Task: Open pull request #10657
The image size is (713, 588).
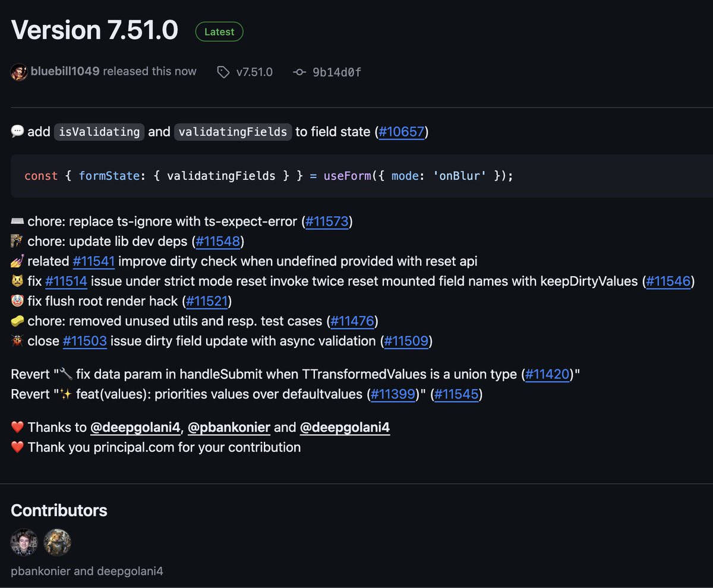Action: click(401, 132)
